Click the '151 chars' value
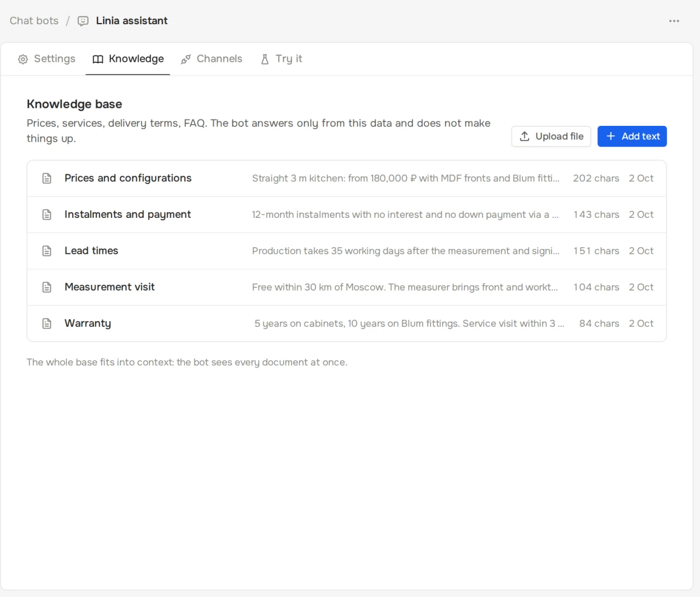Viewport: 700px width, 597px height. click(x=597, y=251)
